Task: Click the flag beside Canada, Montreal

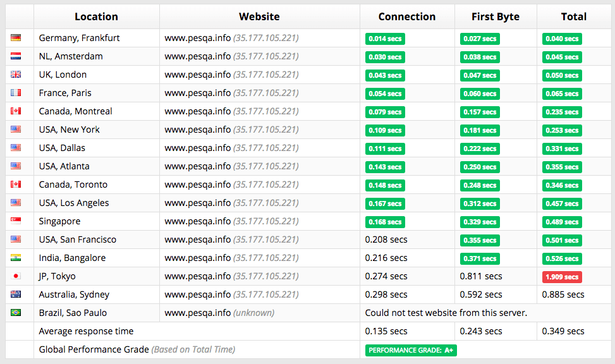Action: pos(16,111)
